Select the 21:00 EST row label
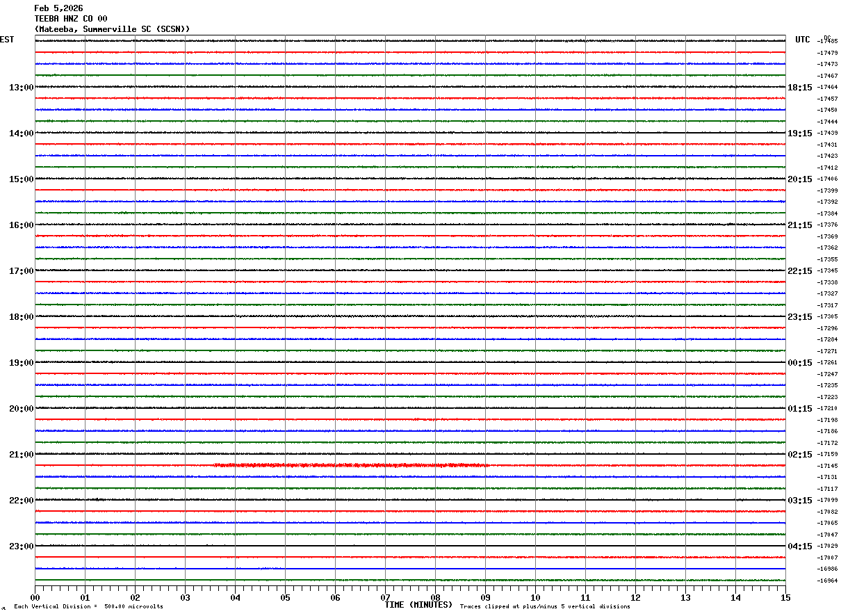The width and height of the screenshot is (841, 616). (x=21, y=455)
